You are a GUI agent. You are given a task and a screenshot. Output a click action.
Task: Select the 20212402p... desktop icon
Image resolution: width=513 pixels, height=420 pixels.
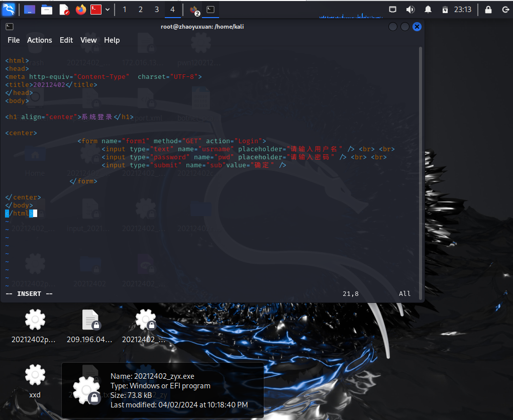(x=34, y=326)
